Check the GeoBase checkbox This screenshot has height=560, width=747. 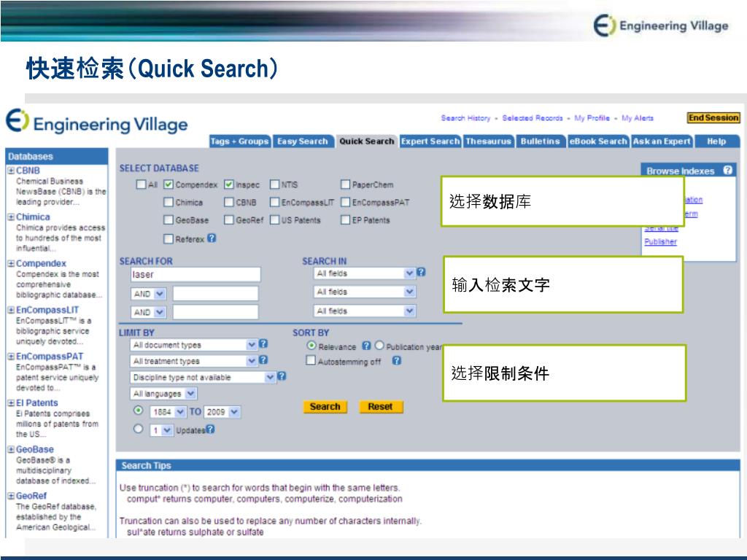tap(169, 219)
